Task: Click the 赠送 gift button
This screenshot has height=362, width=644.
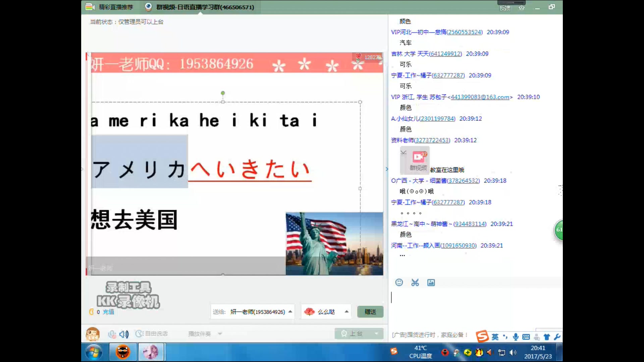Action: tap(370, 312)
